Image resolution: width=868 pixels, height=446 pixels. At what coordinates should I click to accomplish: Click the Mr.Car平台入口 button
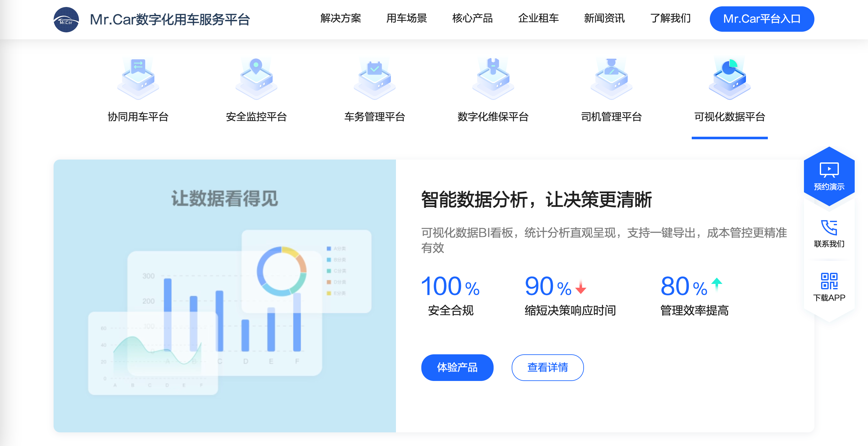[x=761, y=19]
